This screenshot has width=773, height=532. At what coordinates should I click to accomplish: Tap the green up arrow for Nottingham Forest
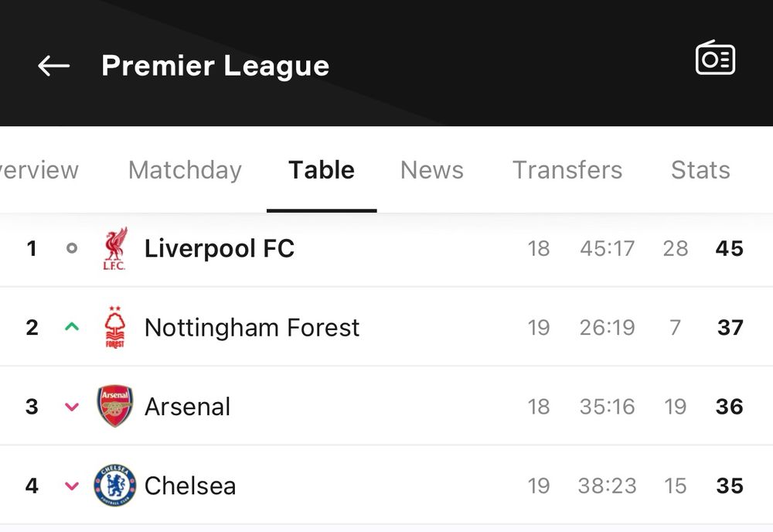click(72, 326)
